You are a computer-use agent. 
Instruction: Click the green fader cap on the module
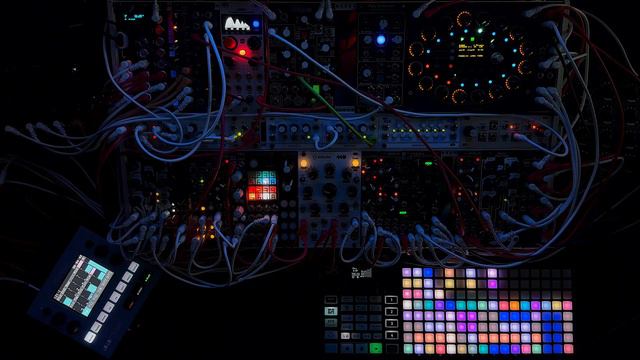tap(316, 89)
